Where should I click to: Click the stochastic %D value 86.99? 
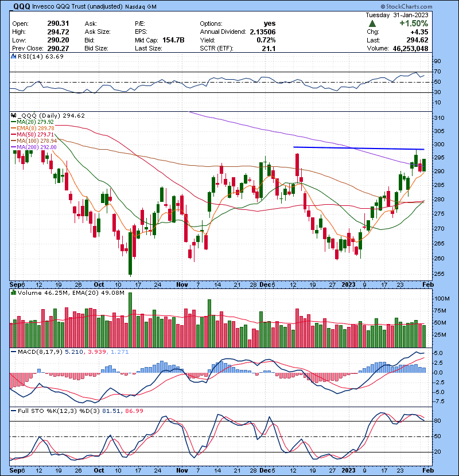[134, 411]
